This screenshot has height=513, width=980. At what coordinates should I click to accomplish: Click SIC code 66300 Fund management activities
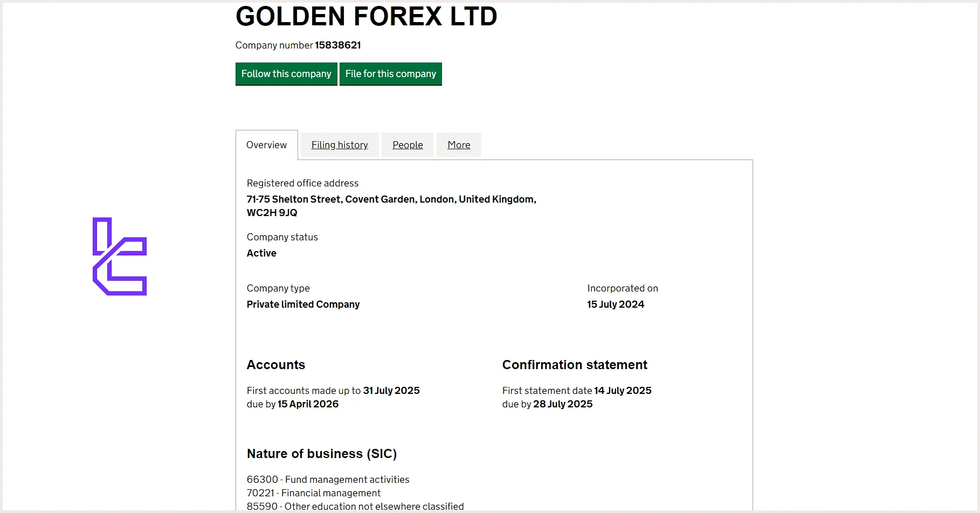coord(328,480)
